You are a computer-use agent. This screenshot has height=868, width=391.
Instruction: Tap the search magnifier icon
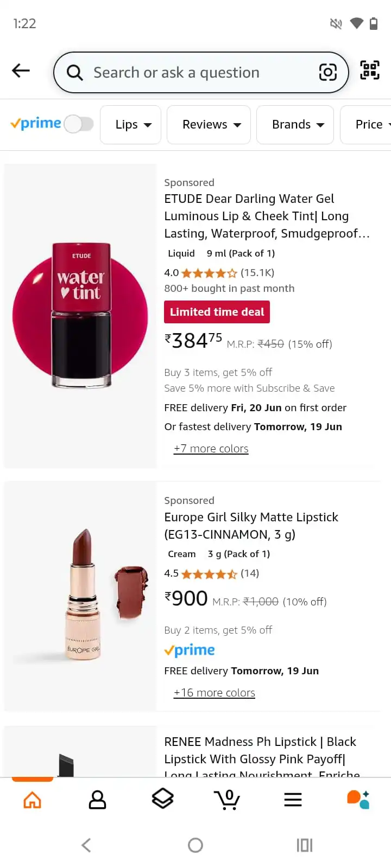(74, 72)
